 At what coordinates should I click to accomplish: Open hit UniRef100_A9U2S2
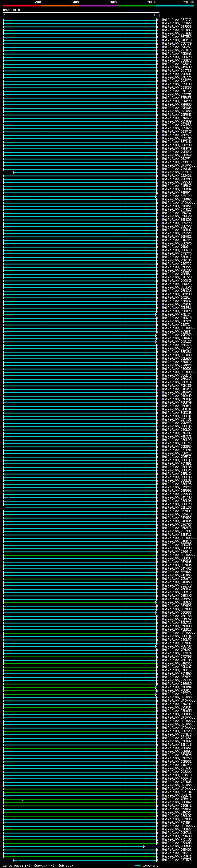pyautogui.click(x=177, y=47)
